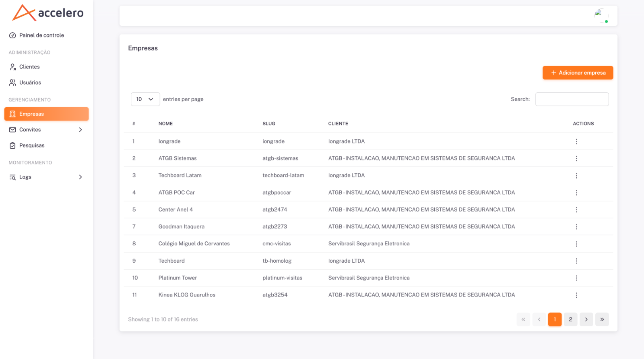Go to page 2 of results
644x359 pixels.
(x=570, y=320)
